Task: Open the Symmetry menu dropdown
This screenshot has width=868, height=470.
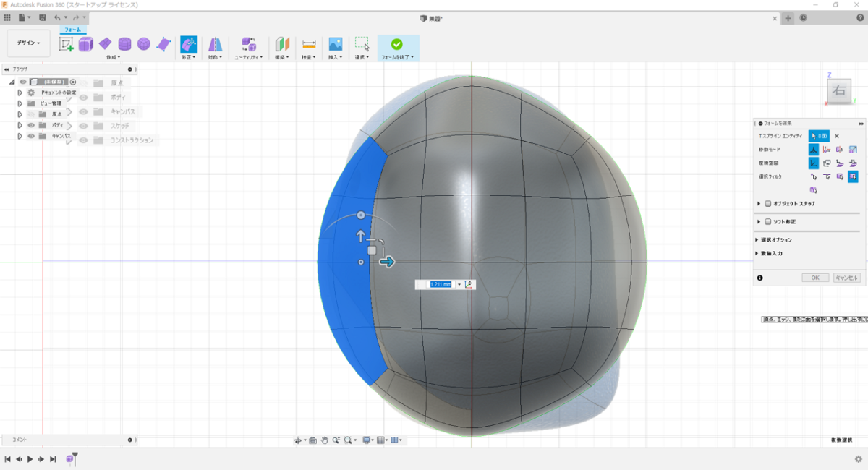Action: tap(215, 56)
